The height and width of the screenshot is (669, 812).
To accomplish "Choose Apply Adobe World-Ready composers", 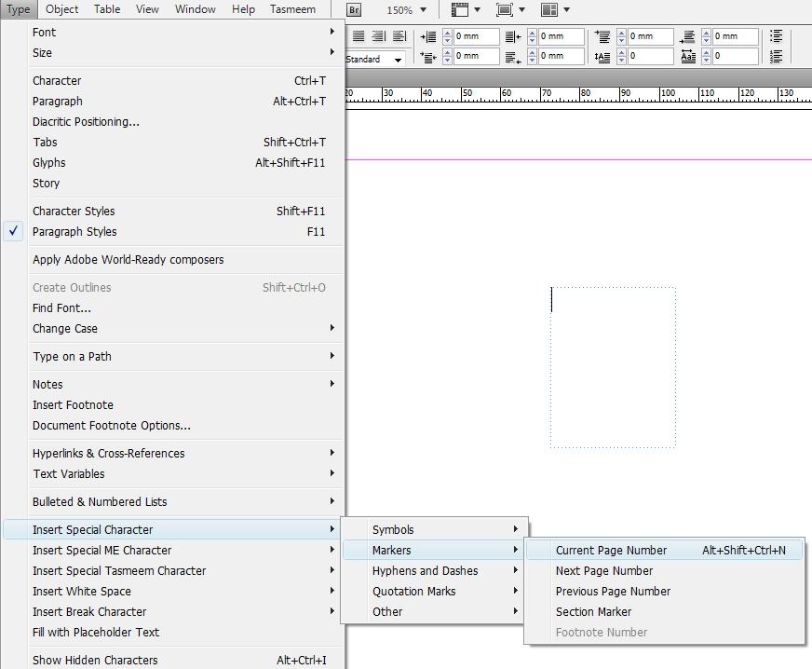I will 173,260.
